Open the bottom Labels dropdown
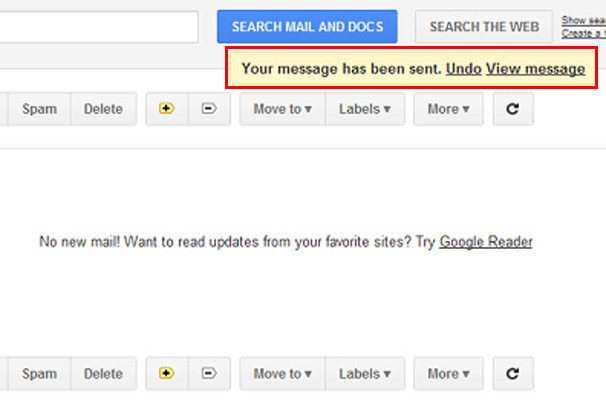The image size is (606, 404). [x=364, y=374]
